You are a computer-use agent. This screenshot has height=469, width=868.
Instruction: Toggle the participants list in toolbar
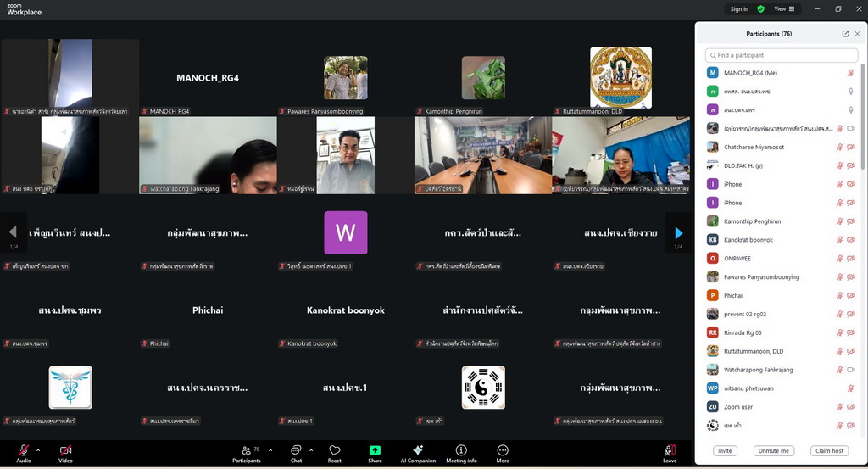point(246,453)
